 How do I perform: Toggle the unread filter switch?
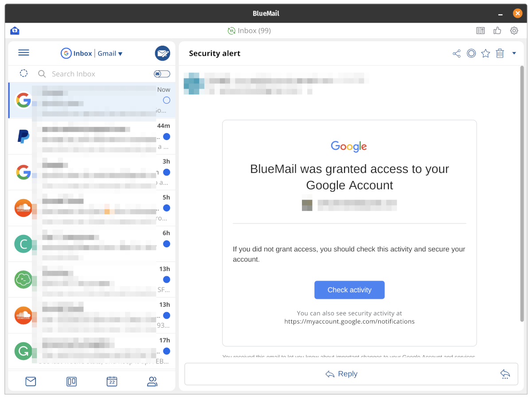tap(161, 74)
